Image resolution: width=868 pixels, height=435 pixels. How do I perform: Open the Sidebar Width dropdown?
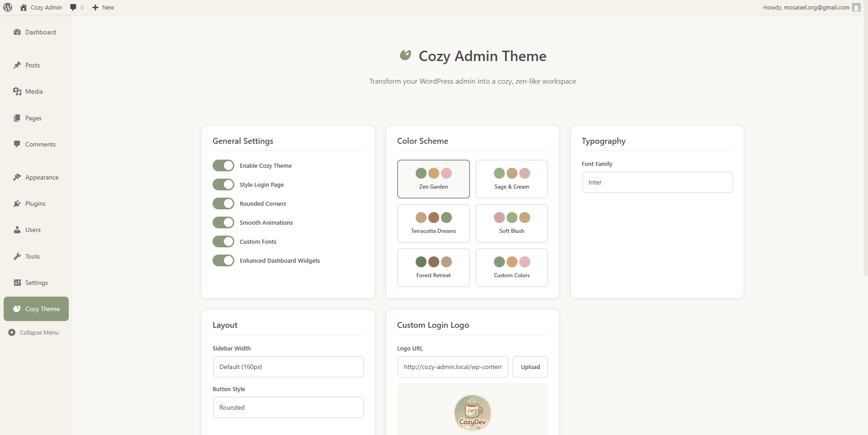click(x=288, y=367)
